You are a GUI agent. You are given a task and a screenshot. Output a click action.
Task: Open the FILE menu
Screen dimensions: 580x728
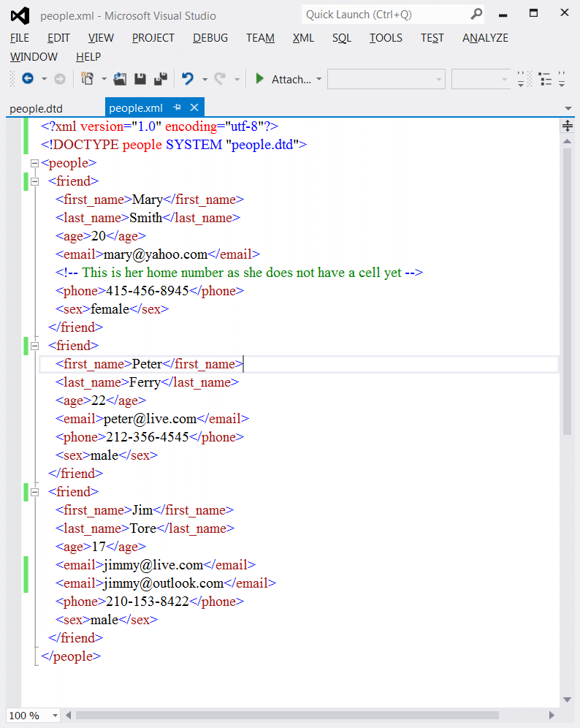click(x=20, y=37)
